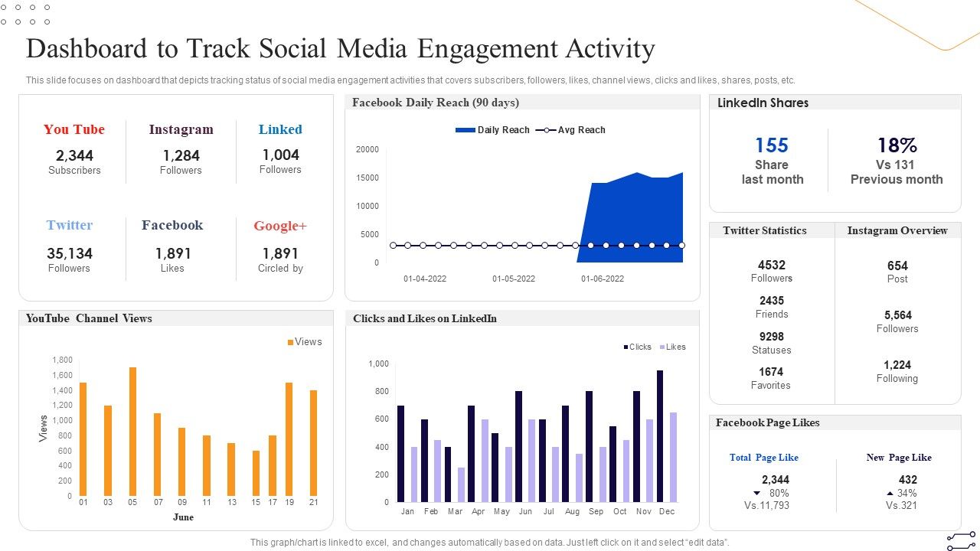This screenshot has height=551, width=980.
Task: Select the Instagram heading
Action: click(x=181, y=129)
